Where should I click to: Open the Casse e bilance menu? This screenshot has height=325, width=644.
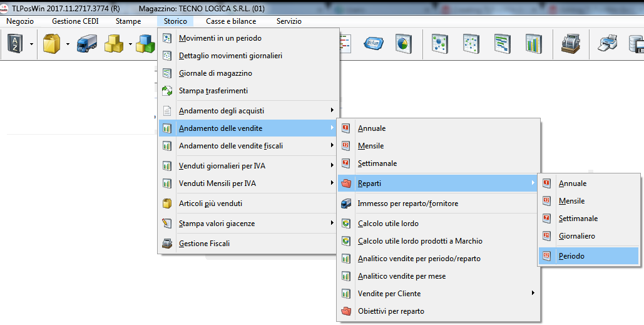(x=231, y=21)
